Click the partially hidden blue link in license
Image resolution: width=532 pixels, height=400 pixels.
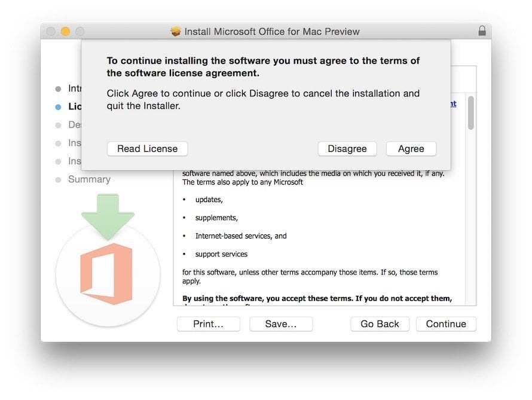(453, 103)
